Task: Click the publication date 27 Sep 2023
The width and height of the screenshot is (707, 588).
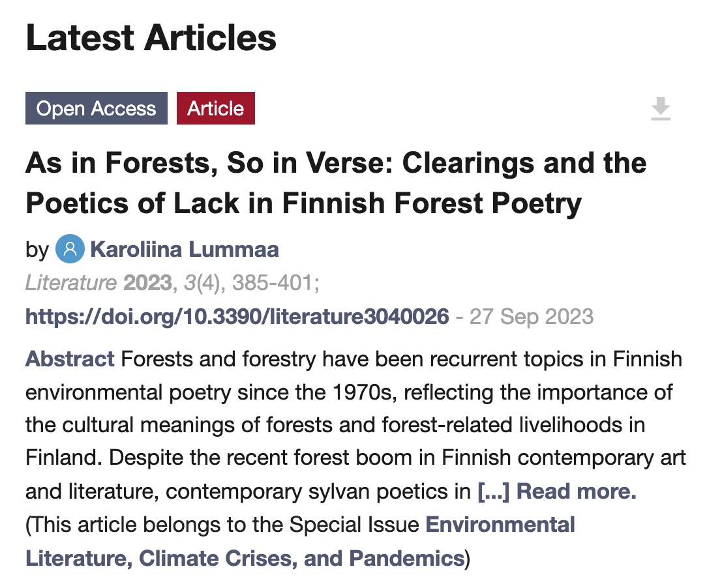Action: coord(532,317)
